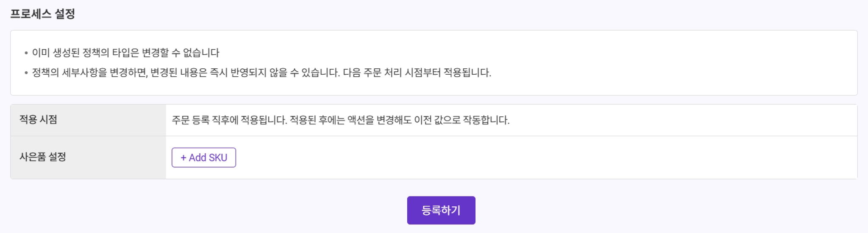Click the text '다음 주문 처리 시점부터 적용됩니다'
868x233 pixels.
(x=417, y=73)
